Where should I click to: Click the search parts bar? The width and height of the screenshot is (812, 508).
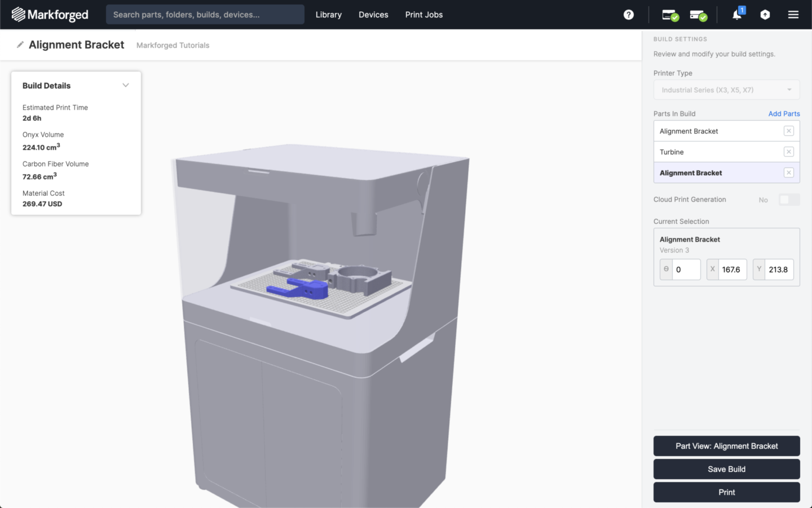click(204, 14)
